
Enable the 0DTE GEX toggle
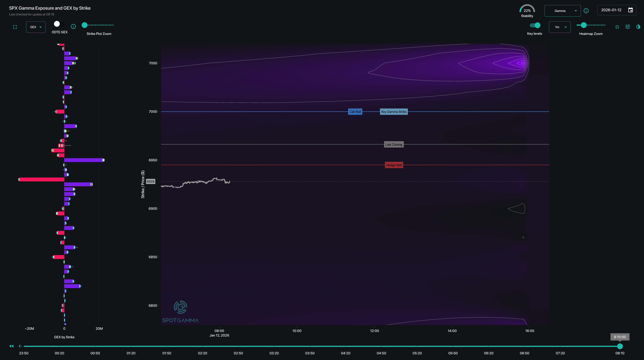click(59, 24)
